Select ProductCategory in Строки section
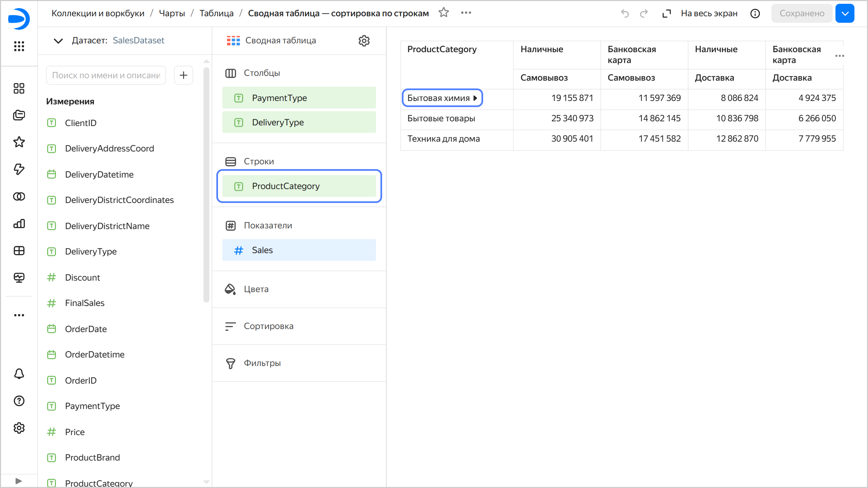Screen dimensions: 868x488 (299, 186)
